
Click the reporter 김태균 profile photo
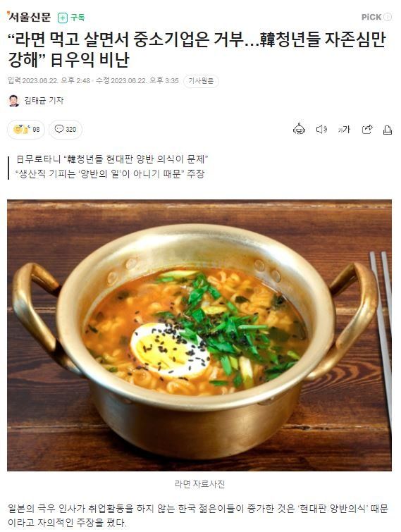coord(14,101)
